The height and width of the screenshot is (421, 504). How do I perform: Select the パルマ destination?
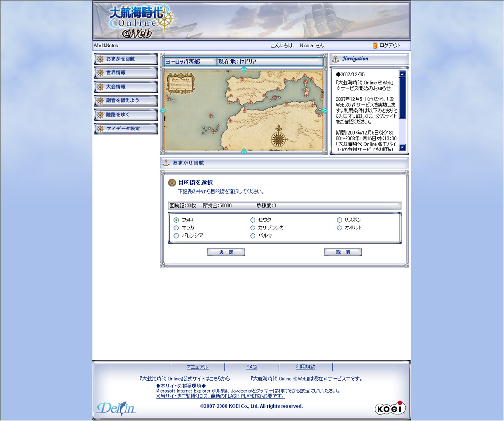click(252, 236)
